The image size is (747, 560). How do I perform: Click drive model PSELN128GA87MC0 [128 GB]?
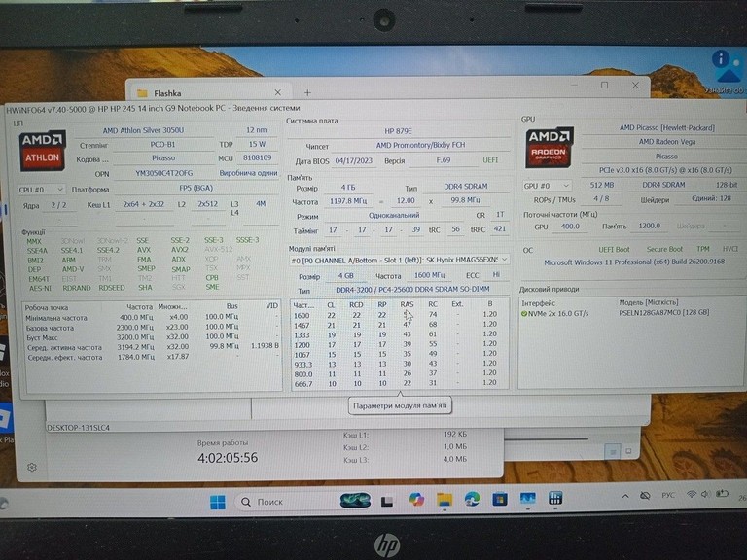664,312
